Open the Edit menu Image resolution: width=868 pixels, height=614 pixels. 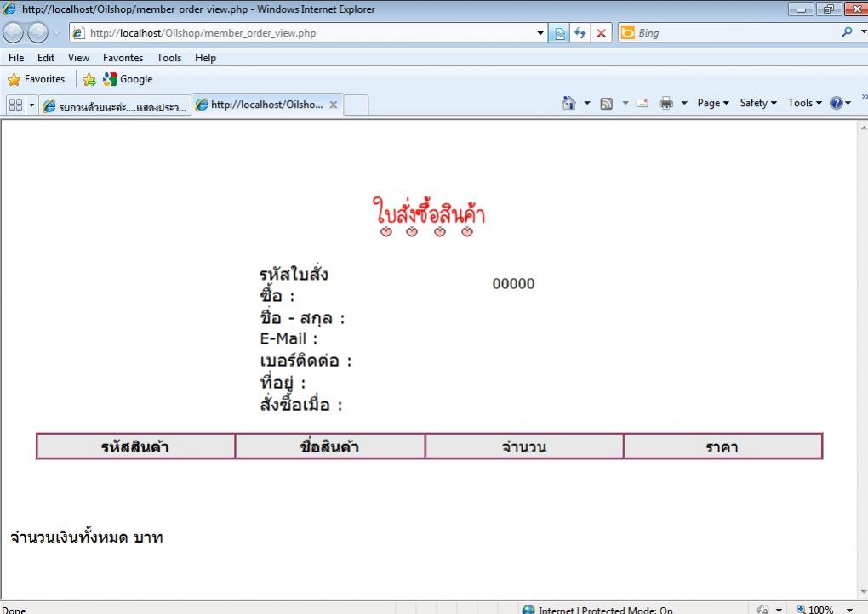[46, 58]
